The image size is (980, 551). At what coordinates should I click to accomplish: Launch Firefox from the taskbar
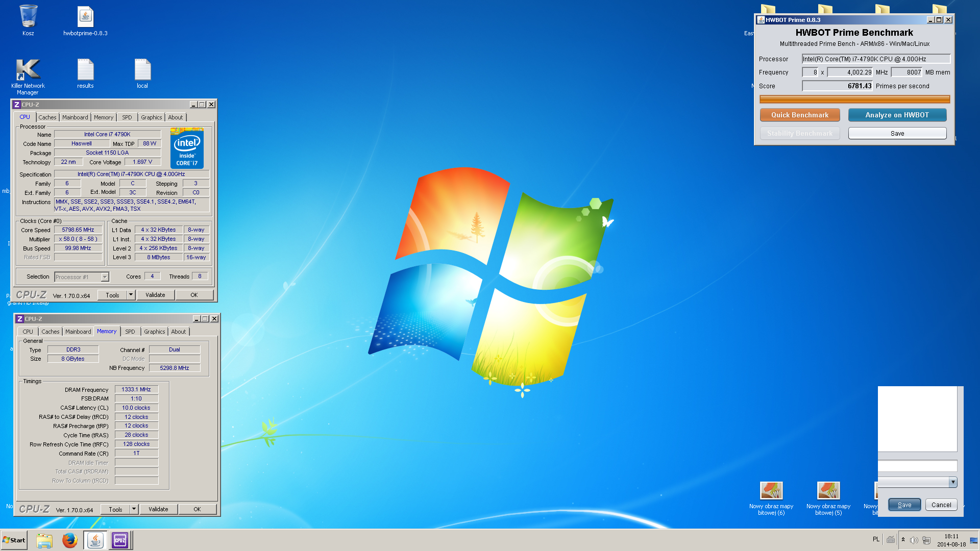[x=70, y=540]
